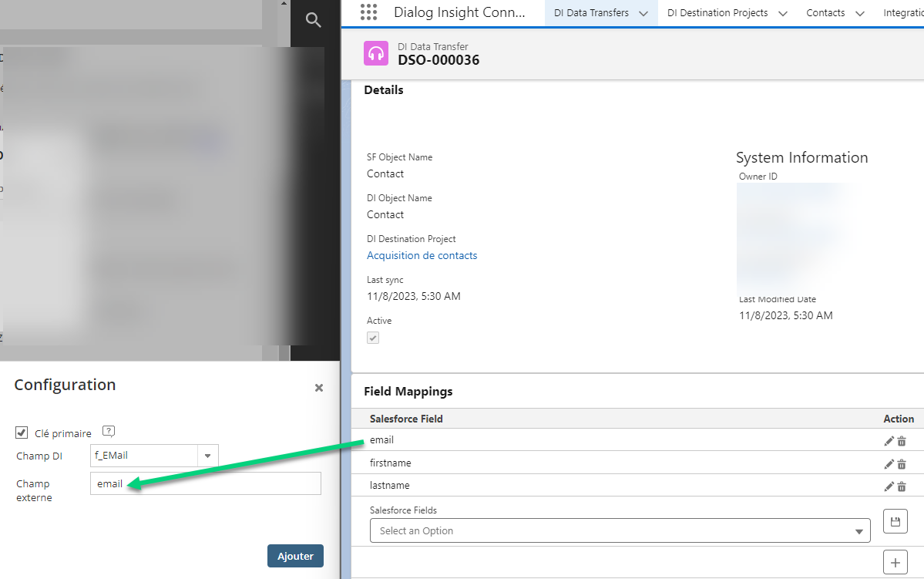Delete the firstname field mapping
The width and height of the screenshot is (924, 579).
902,464
